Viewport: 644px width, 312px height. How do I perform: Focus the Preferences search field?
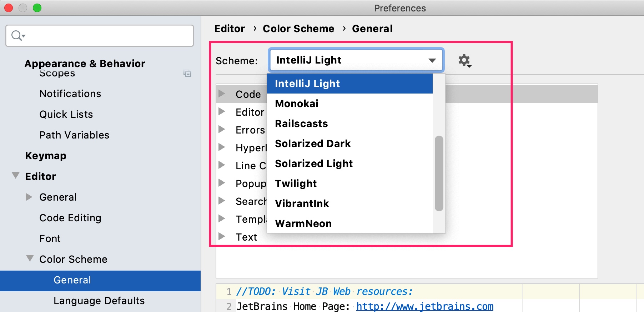tap(100, 36)
